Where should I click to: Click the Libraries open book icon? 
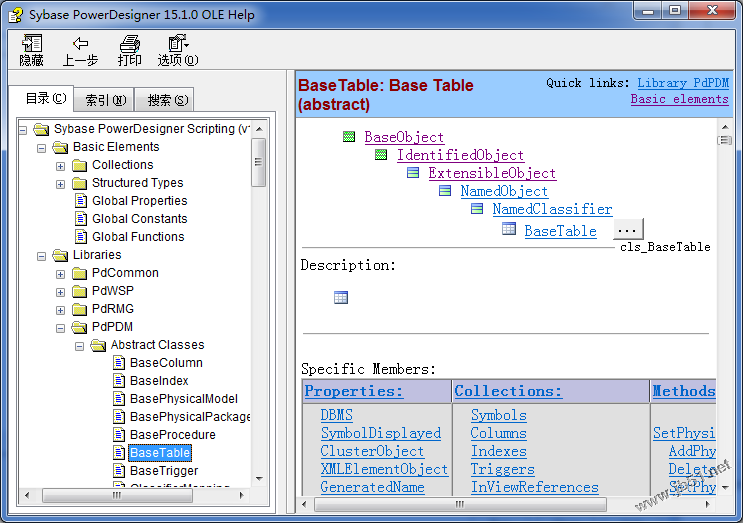pyautogui.click(x=60, y=255)
